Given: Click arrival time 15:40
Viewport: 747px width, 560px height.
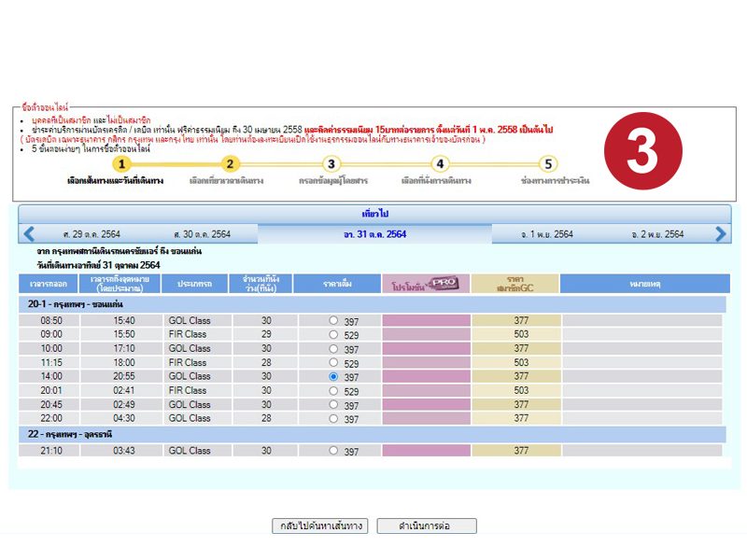Looking at the screenshot, I should tap(124, 320).
